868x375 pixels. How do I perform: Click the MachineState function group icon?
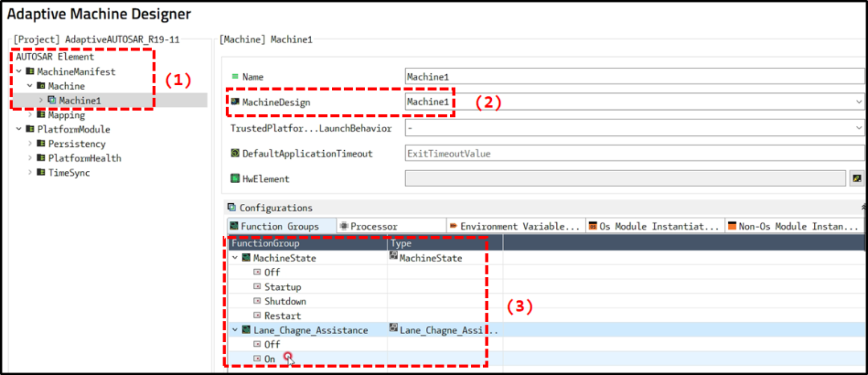point(247,258)
